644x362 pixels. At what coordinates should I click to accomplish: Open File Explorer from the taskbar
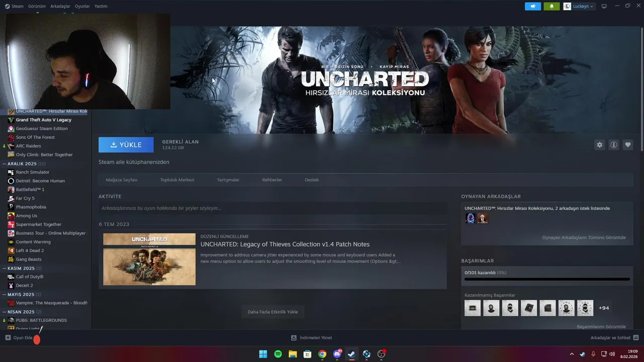293,354
